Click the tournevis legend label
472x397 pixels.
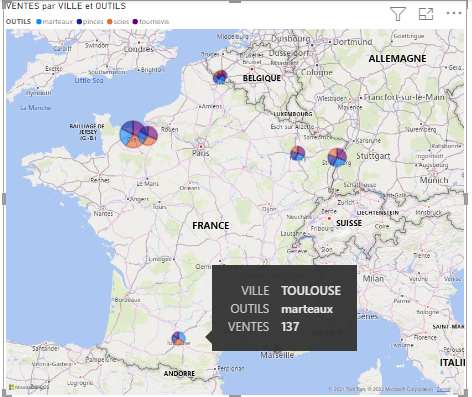pos(154,22)
